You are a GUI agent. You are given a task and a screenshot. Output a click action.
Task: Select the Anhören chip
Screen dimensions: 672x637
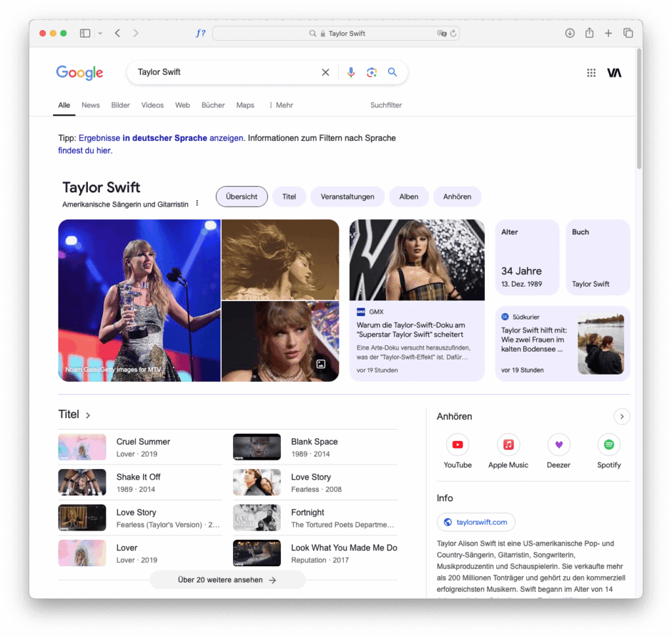point(457,197)
